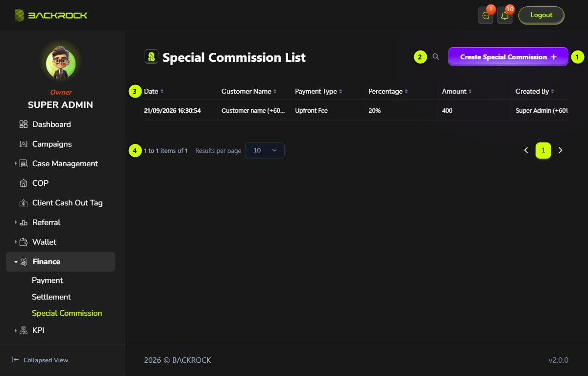Click the COP bank icon
The width and height of the screenshot is (588, 376).
[x=24, y=183]
